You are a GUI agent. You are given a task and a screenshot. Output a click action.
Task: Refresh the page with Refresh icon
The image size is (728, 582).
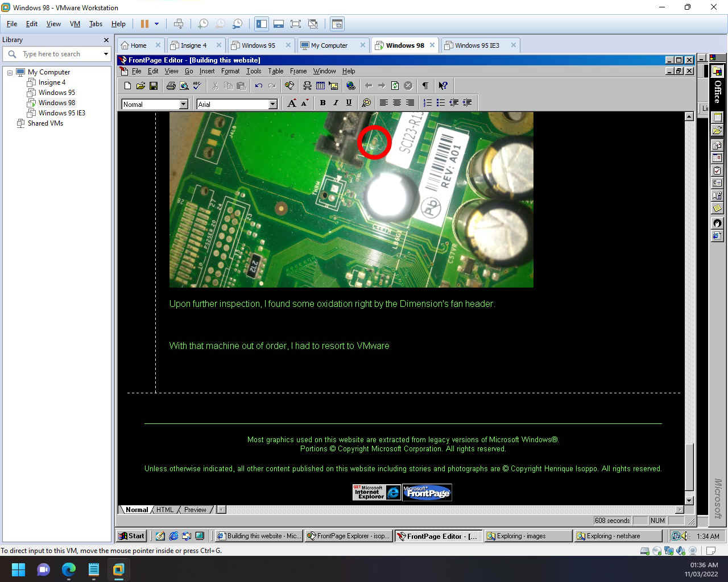click(x=395, y=86)
